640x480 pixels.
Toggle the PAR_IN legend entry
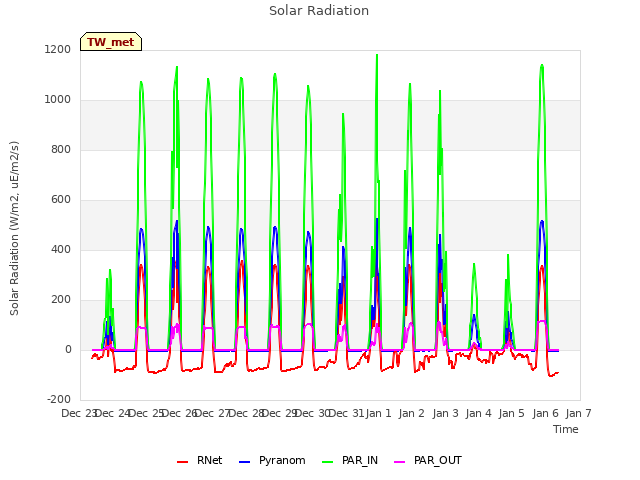tap(350, 460)
